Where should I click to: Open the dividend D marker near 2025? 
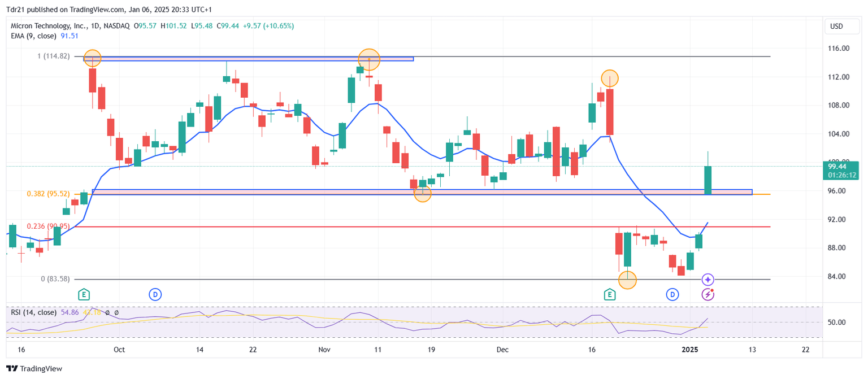672,294
